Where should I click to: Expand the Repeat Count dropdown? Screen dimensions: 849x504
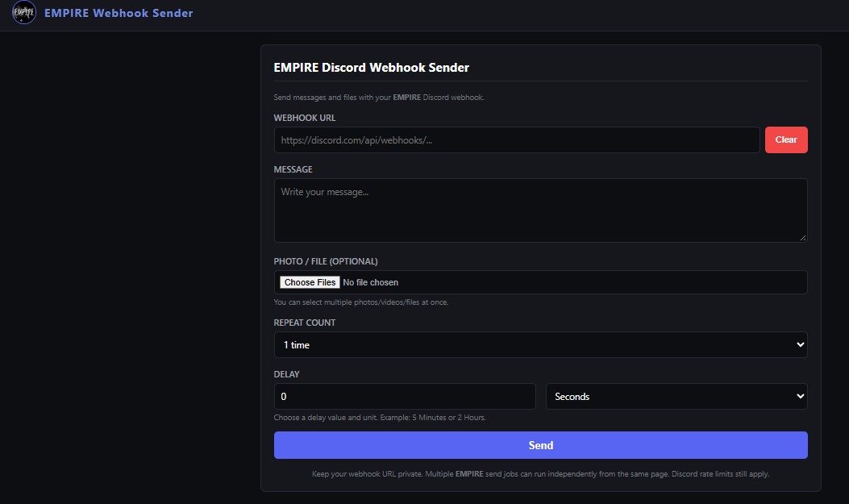tap(540, 345)
